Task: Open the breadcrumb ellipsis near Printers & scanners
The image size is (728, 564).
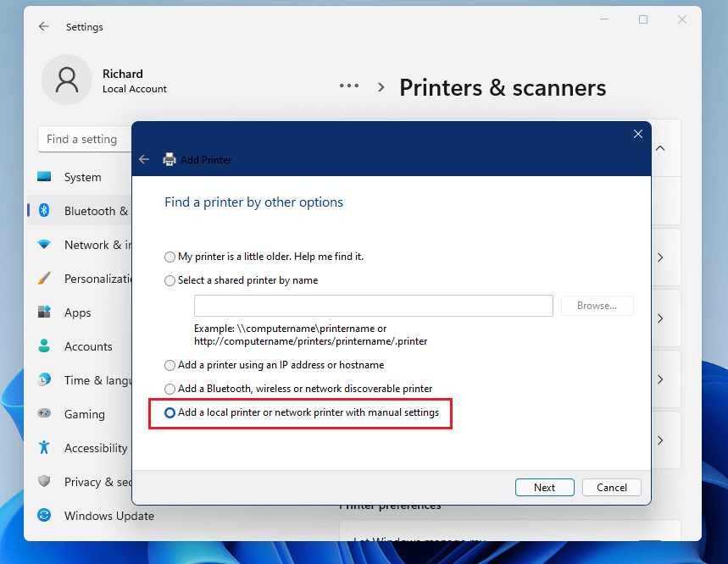Action: click(x=348, y=85)
